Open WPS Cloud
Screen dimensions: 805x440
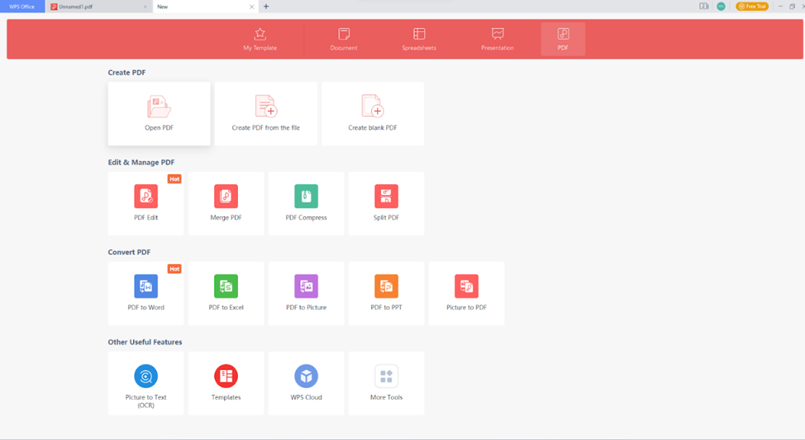pyautogui.click(x=306, y=383)
